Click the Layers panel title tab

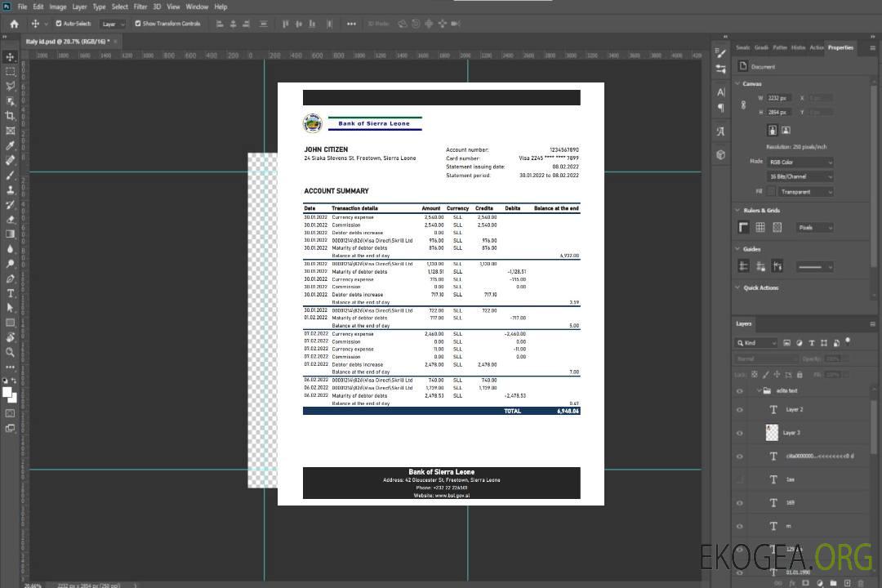click(744, 323)
